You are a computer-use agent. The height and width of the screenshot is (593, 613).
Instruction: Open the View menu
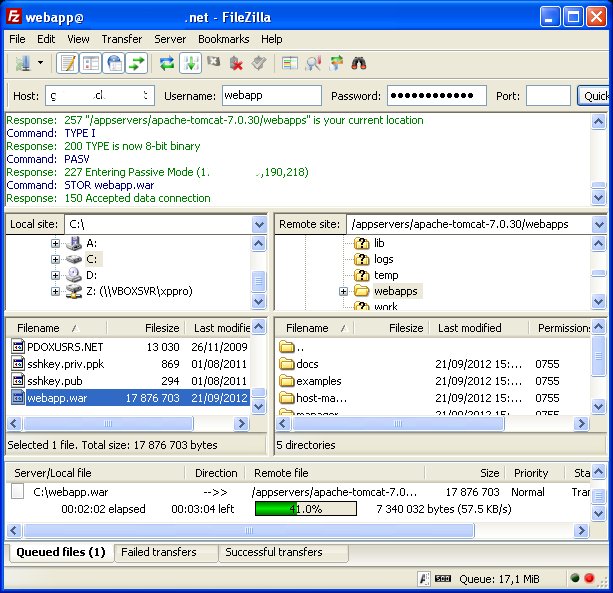point(78,39)
